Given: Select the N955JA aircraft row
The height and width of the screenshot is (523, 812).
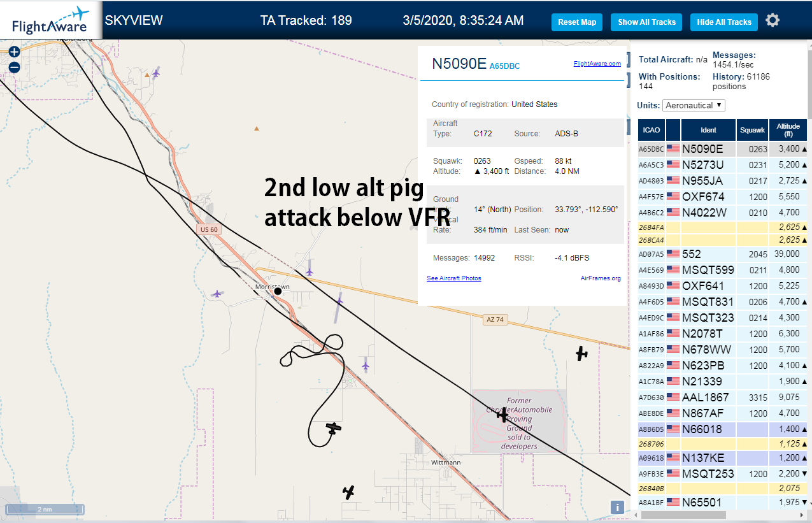Looking at the screenshot, I should (722, 181).
